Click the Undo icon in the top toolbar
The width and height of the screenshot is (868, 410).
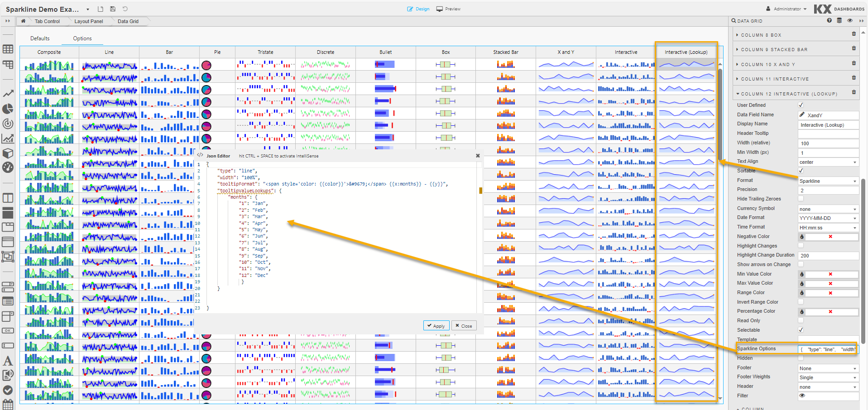(x=125, y=9)
